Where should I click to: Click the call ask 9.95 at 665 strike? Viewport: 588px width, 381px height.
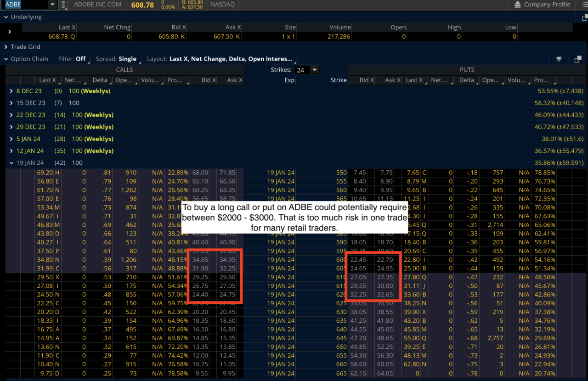229,373
